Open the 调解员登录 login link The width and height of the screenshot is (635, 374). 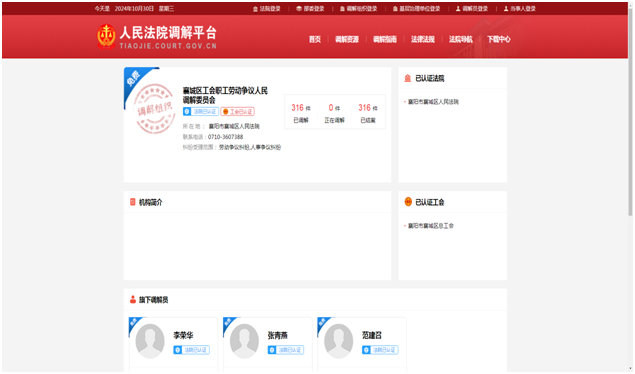[x=472, y=8]
